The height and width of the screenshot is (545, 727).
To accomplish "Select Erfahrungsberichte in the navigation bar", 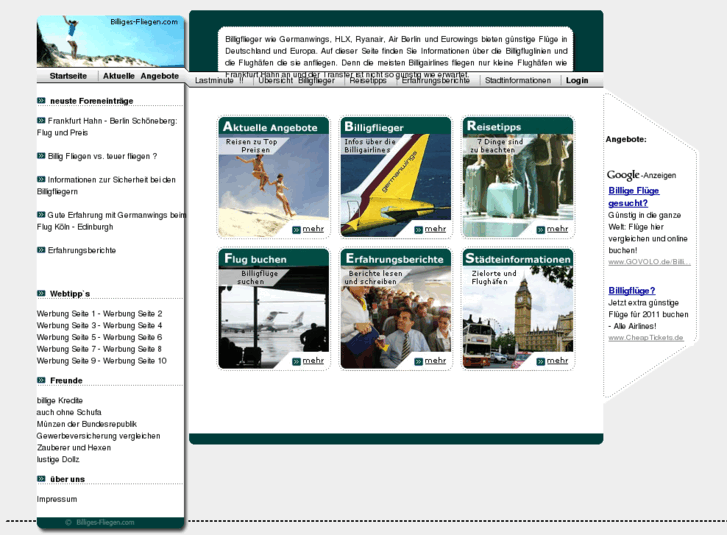I will (x=435, y=80).
